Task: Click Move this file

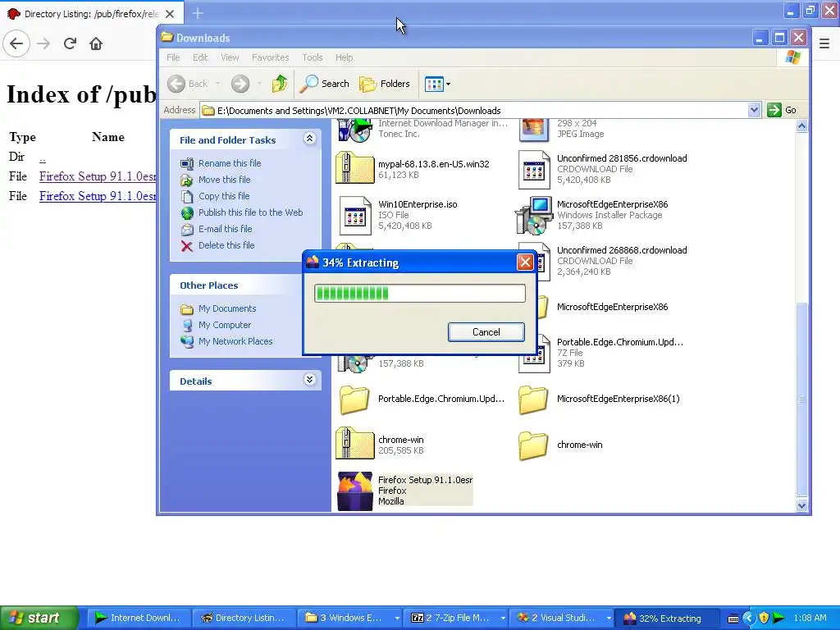Action: tap(225, 180)
